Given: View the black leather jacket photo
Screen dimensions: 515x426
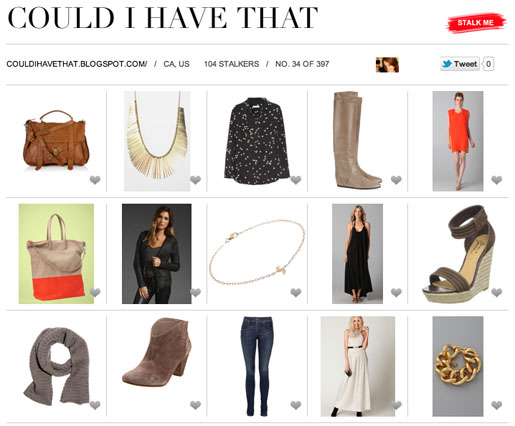Looking at the screenshot, I should pyautogui.click(x=157, y=254).
